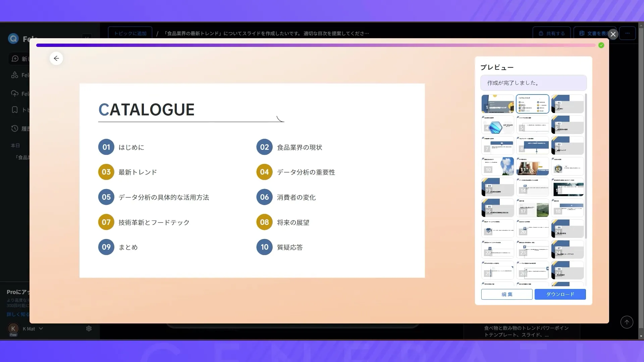Click the back arrow in the preview overlay
Image resolution: width=644 pixels, height=362 pixels.
[x=56, y=58]
